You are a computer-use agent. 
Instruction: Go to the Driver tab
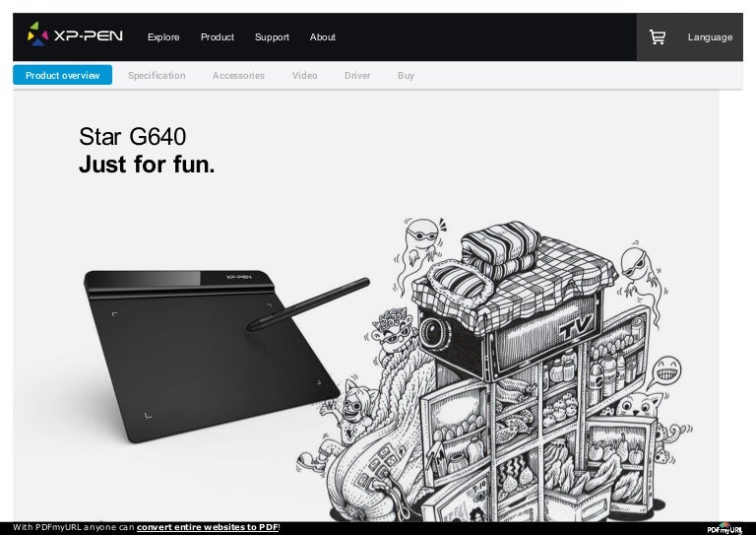click(x=357, y=76)
